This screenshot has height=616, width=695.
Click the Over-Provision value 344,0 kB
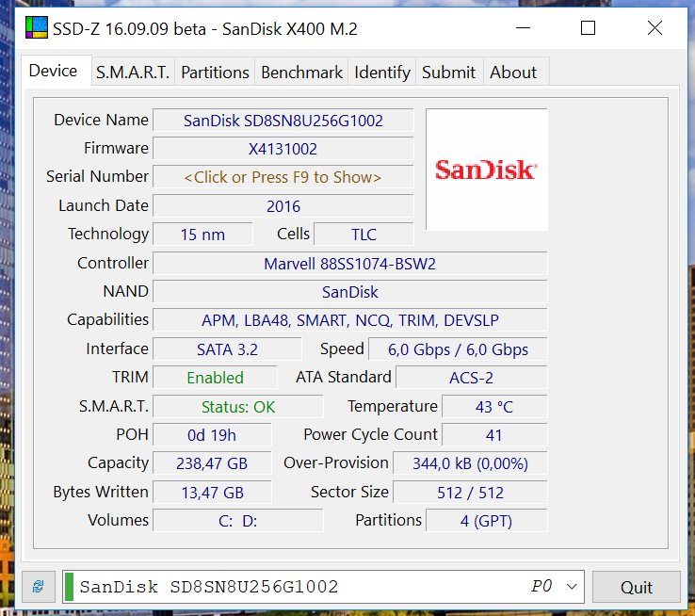click(x=470, y=463)
